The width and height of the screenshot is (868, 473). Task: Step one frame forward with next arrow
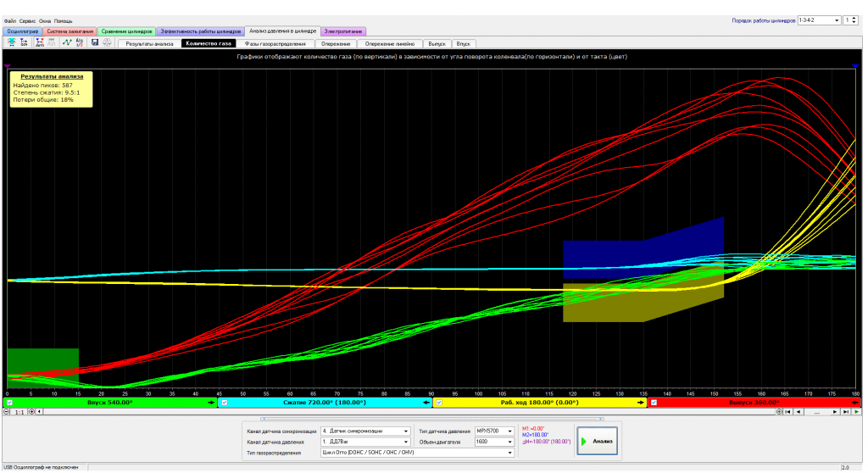coord(835,412)
